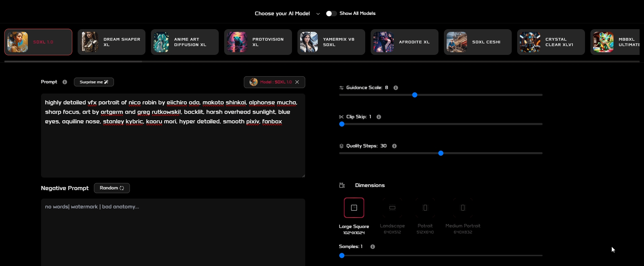Viewport: 644px width, 266px height.
Task: Click the Guidance Scale slider handle
Action: (414, 95)
